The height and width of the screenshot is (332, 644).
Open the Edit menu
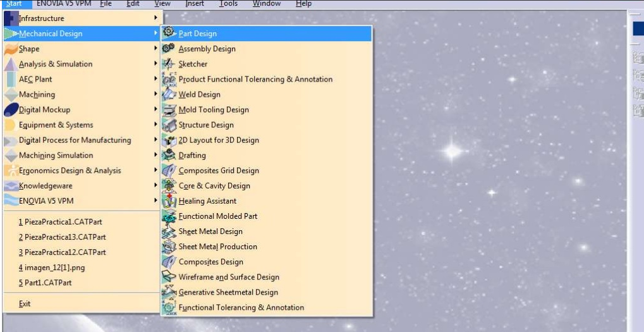133,3
